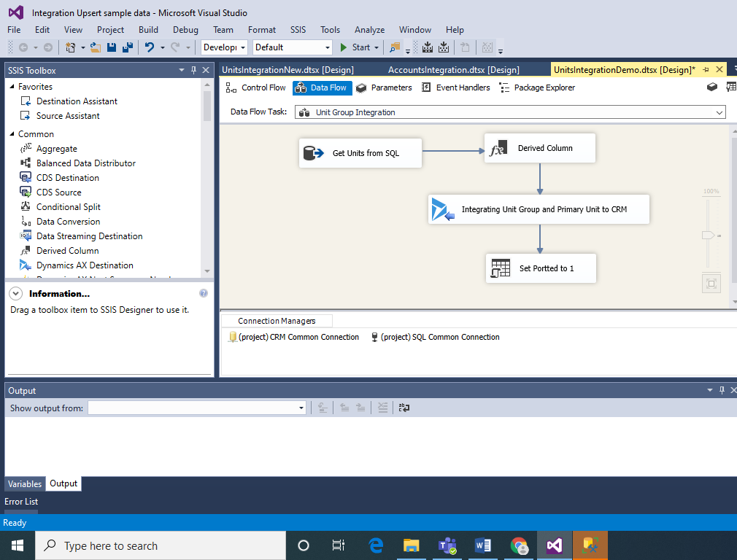Viewport: 737px width, 560px height.
Task: Select the Derived Column transformation node
Action: (x=539, y=148)
